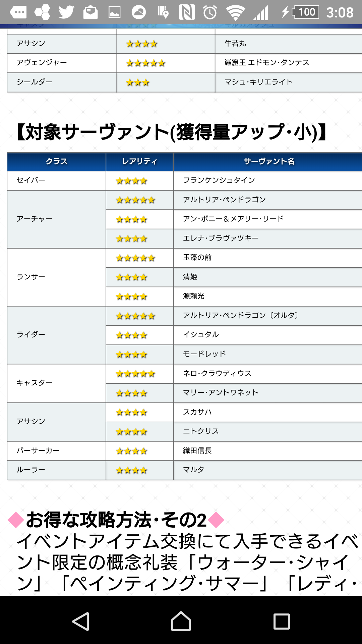This screenshot has width=362, height=644.
Task: Open the recent apps square button
Action: (x=282, y=621)
